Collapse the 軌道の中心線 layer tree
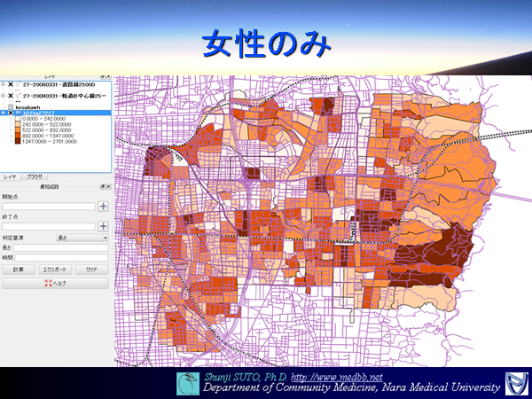Viewport: 532px width, 399px height. pyautogui.click(x=3, y=96)
